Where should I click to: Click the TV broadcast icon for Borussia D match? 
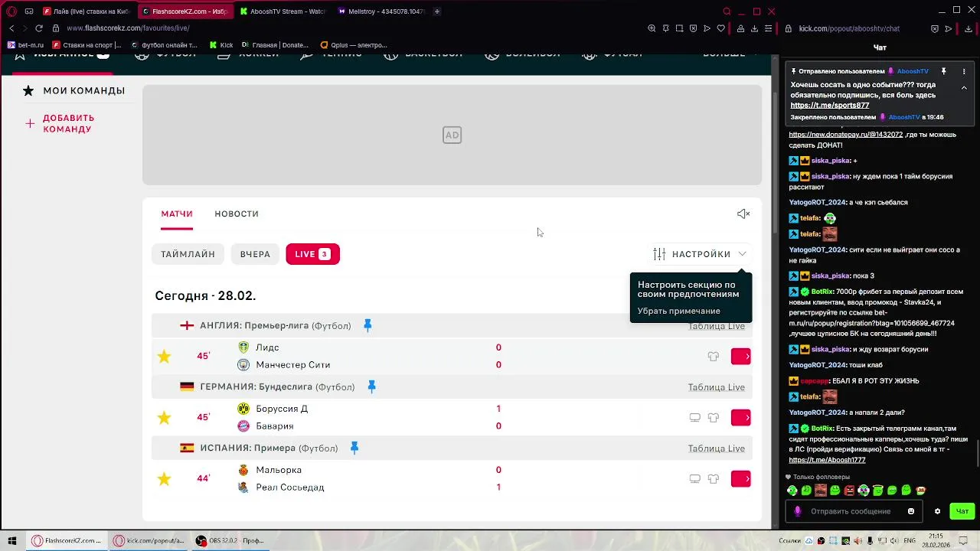coord(694,417)
